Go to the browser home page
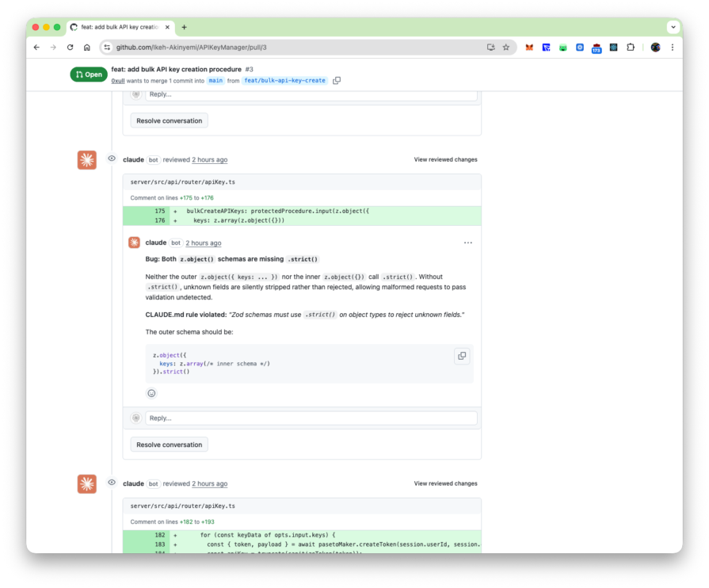709x588 pixels. (x=87, y=48)
